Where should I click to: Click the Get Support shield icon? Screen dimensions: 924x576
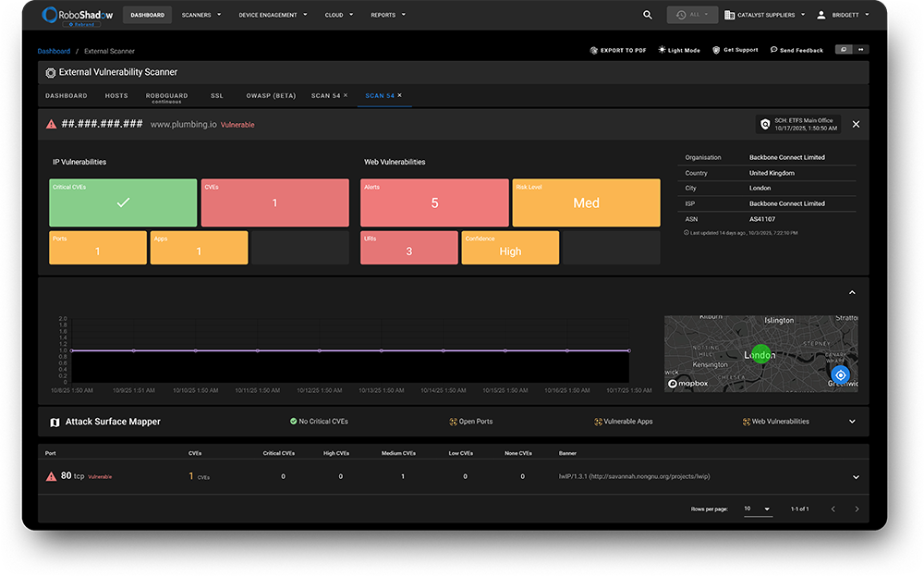(716, 50)
